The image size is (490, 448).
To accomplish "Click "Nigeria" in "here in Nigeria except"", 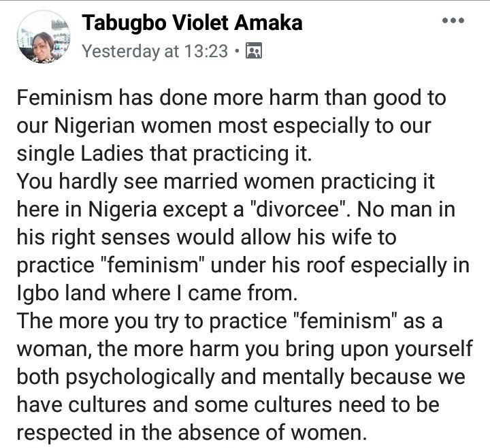I will pyautogui.click(x=122, y=210).
